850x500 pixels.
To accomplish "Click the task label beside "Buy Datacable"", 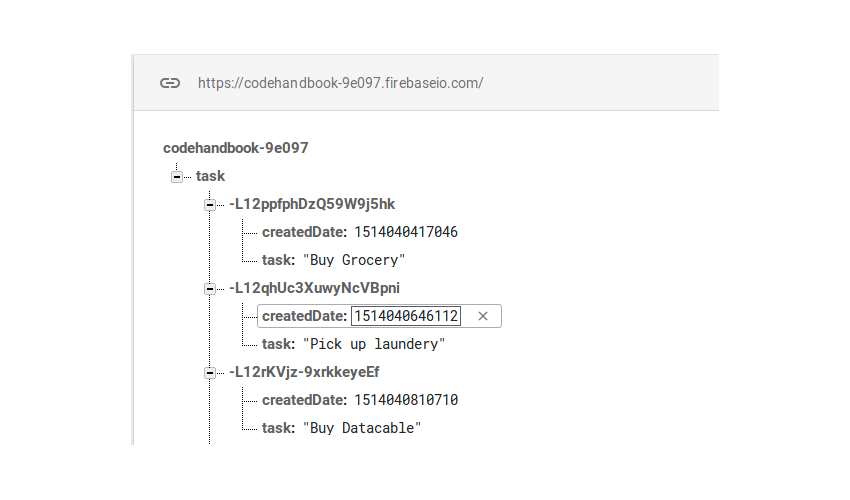I will (x=278, y=428).
